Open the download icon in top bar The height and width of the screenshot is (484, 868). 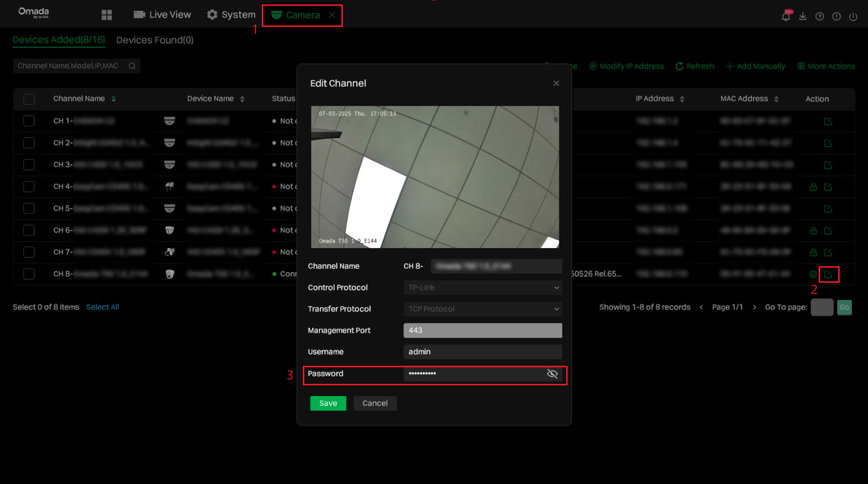point(803,16)
